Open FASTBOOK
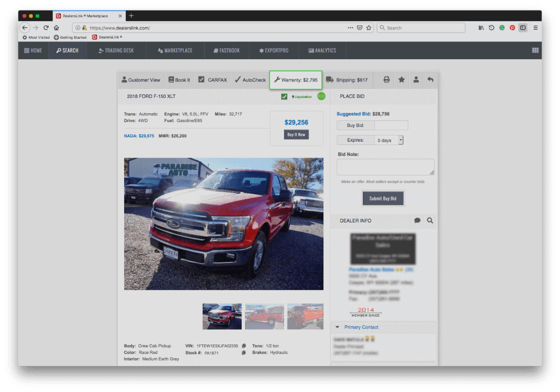560x392 pixels. point(227,50)
